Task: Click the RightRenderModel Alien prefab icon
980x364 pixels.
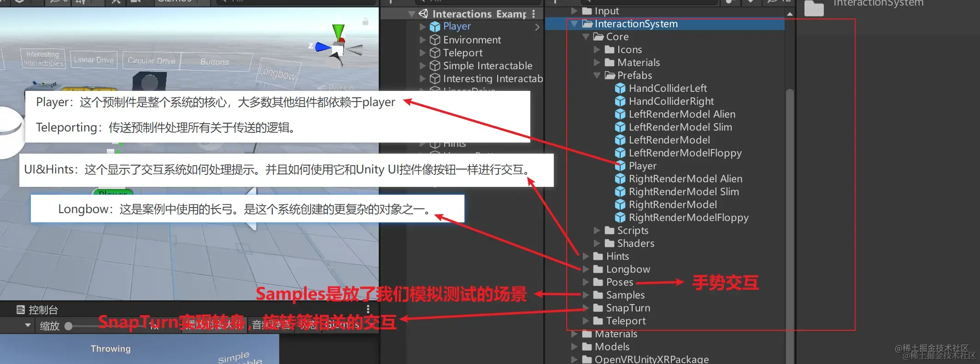Action: click(x=621, y=179)
